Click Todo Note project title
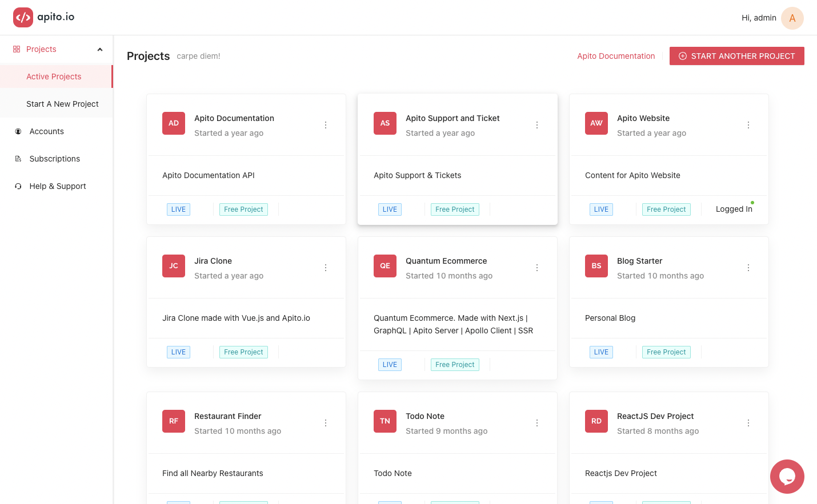 [x=425, y=416]
